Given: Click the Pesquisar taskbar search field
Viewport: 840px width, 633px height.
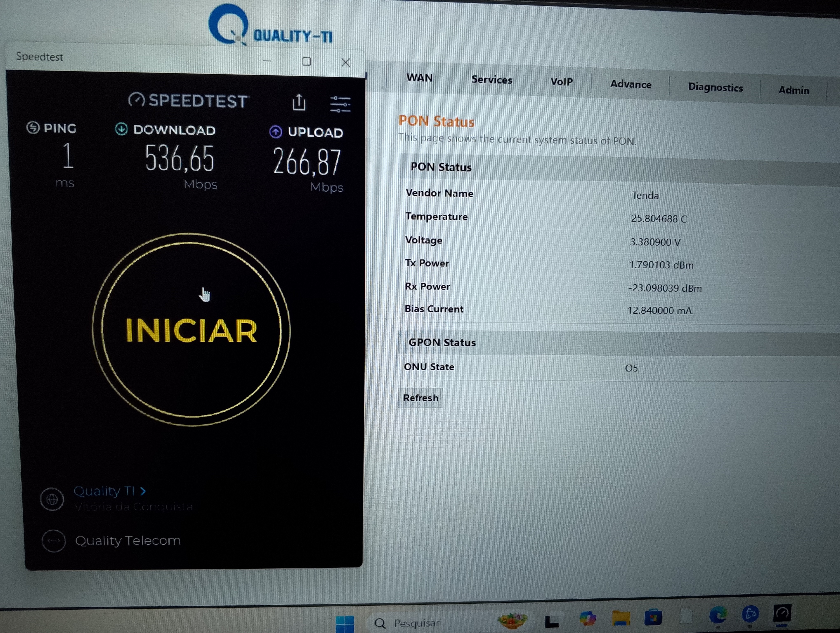Looking at the screenshot, I should pos(416,623).
